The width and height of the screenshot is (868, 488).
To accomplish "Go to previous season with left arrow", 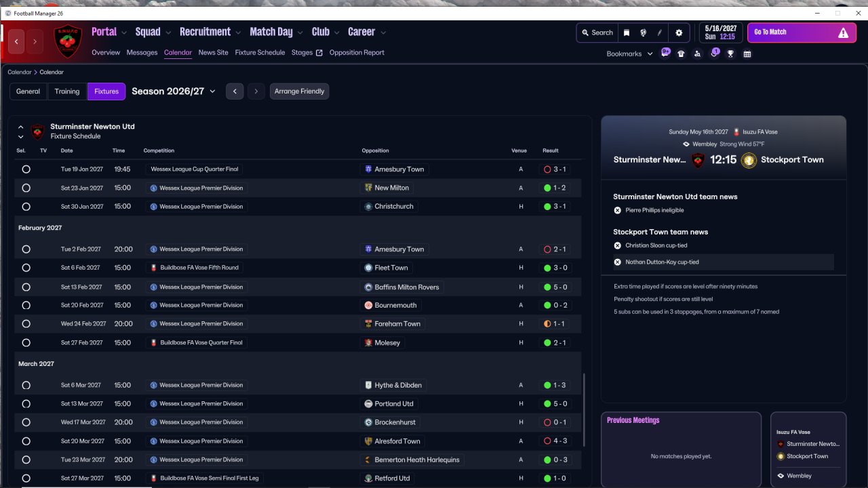I will click(235, 91).
